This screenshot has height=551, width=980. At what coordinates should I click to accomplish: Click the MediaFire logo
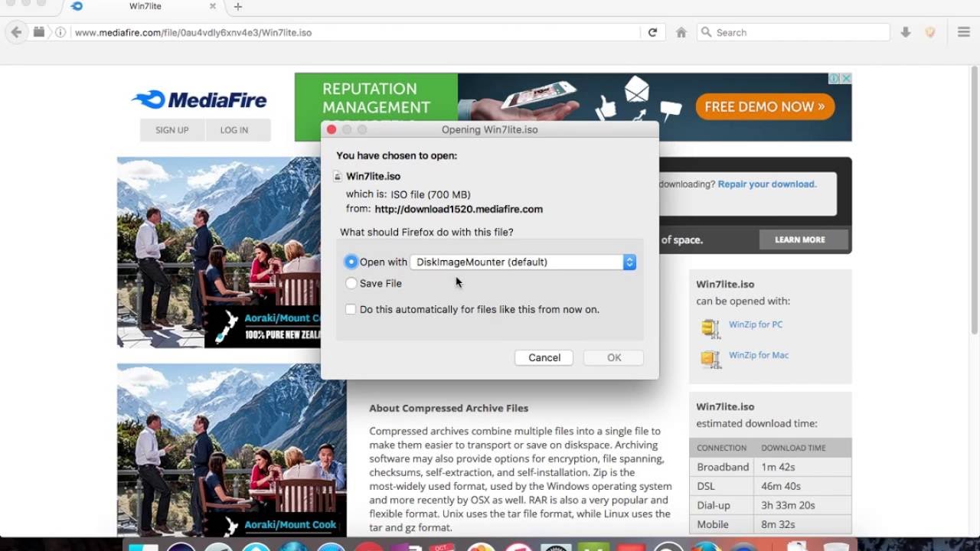pyautogui.click(x=199, y=99)
